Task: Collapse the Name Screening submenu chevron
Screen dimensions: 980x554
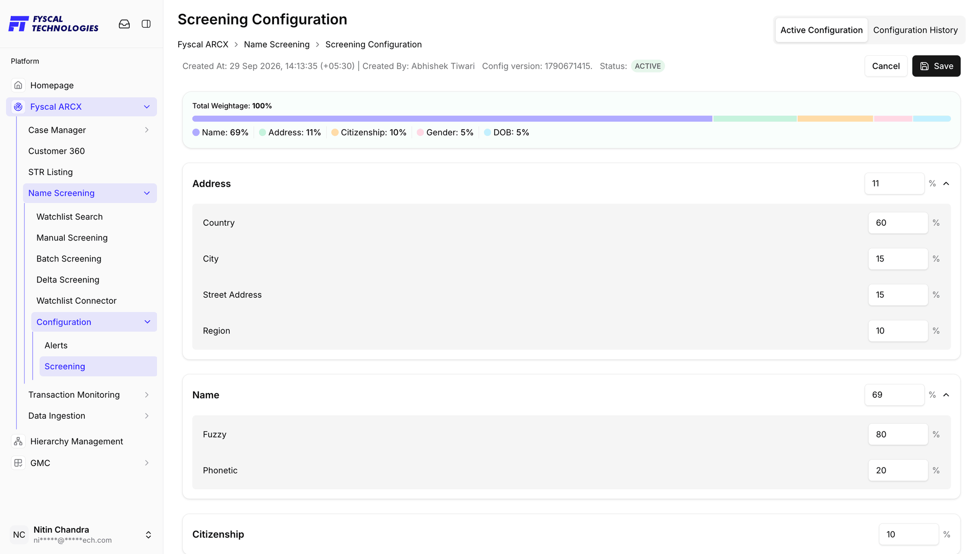Action: click(146, 193)
